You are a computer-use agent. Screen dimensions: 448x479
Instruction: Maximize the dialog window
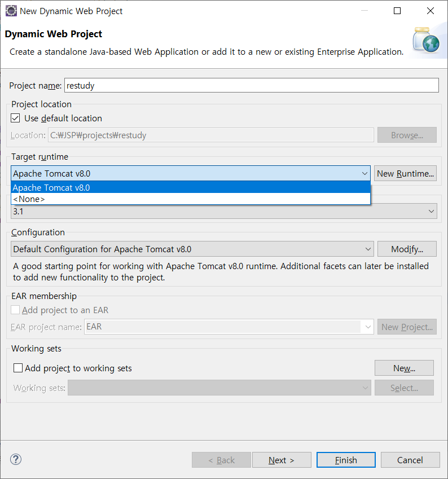pos(397,11)
